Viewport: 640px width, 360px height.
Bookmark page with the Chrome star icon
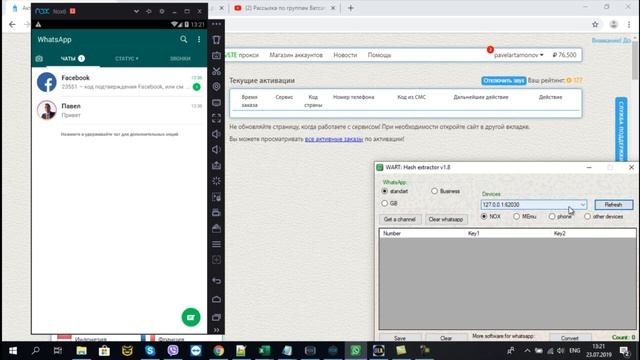[595, 24]
